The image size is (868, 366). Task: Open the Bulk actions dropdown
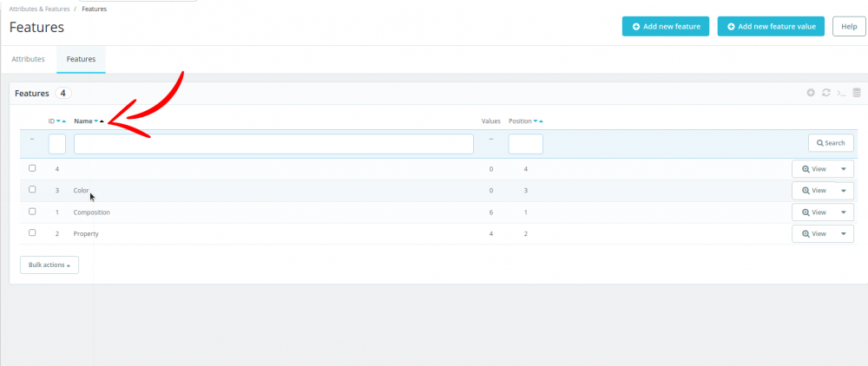49,265
